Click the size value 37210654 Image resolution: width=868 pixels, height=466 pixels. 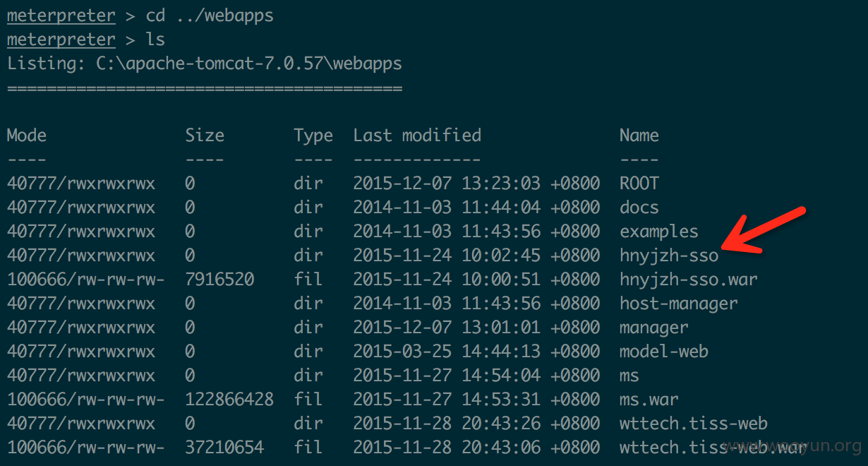click(x=224, y=448)
